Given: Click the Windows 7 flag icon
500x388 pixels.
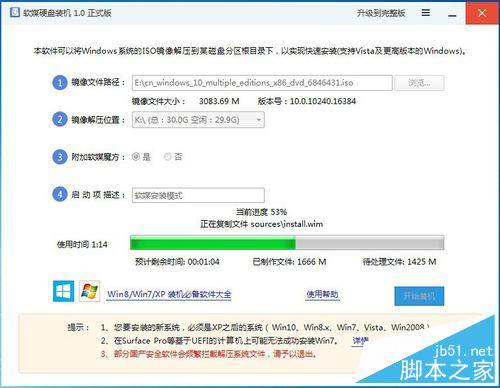Looking at the screenshot, I should [89, 291].
